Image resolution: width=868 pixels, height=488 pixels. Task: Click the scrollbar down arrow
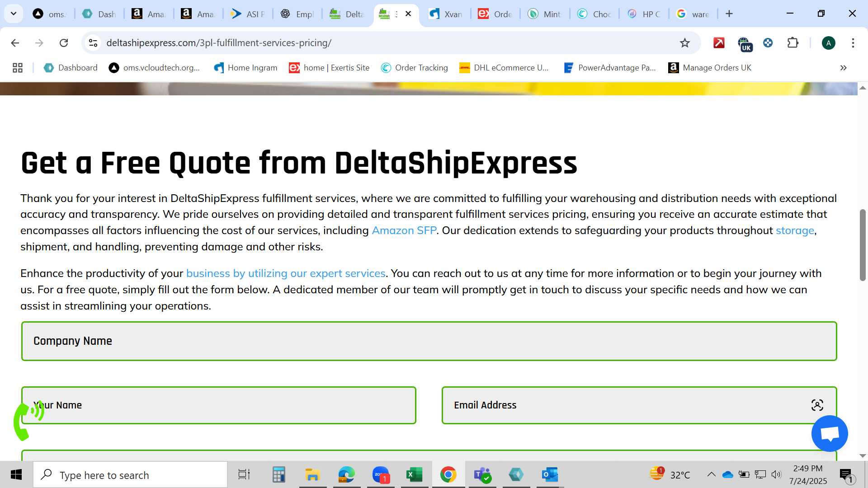(863, 456)
